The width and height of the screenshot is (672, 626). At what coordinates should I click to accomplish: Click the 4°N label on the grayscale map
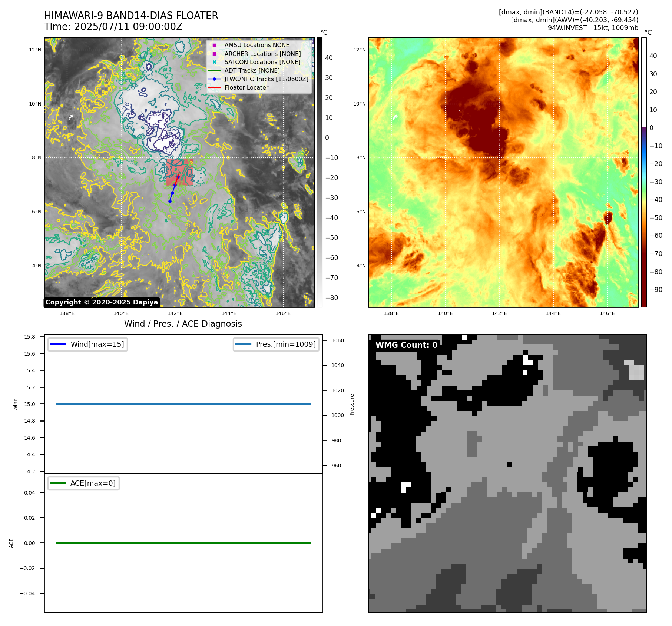(37, 266)
